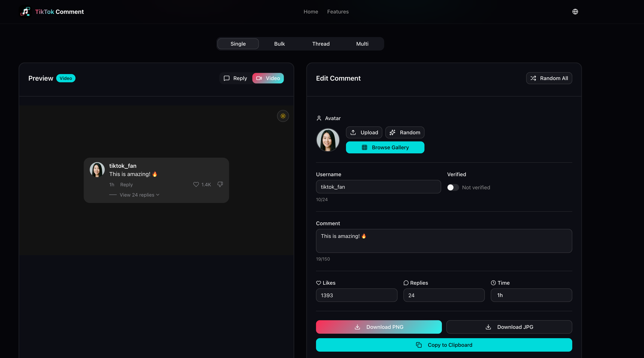Click the Upload avatar button

click(x=364, y=133)
